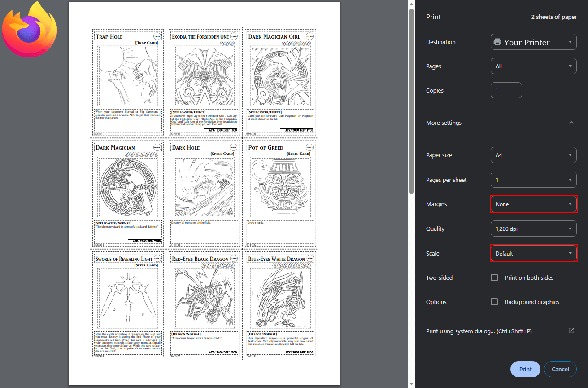The height and width of the screenshot is (388, 588).
Task: Enable Background graphics
Action: [494, 302]
